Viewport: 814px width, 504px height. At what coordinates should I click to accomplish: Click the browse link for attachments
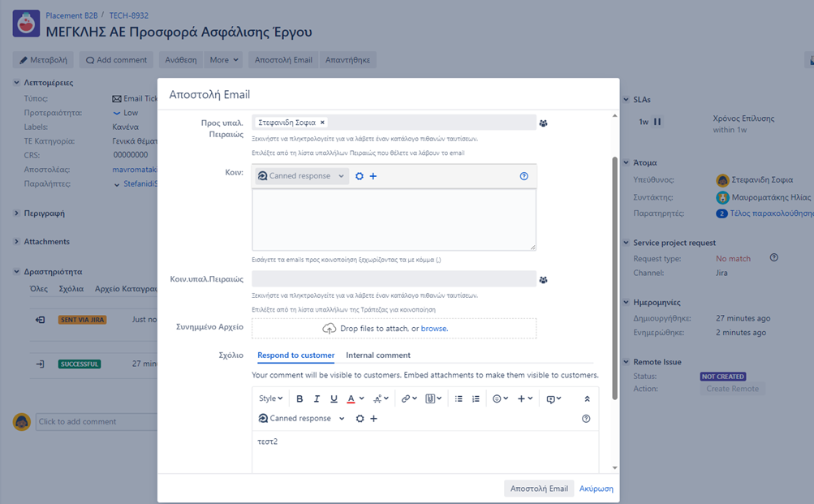point(434,329)
